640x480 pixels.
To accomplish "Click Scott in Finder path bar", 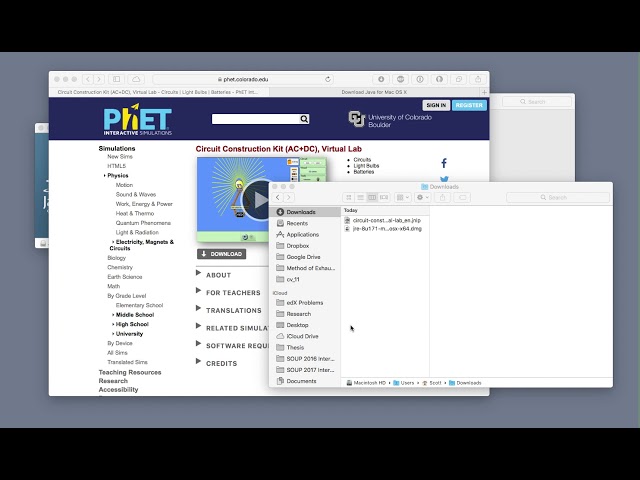I will pyautogui.click(x=431, y=383).
